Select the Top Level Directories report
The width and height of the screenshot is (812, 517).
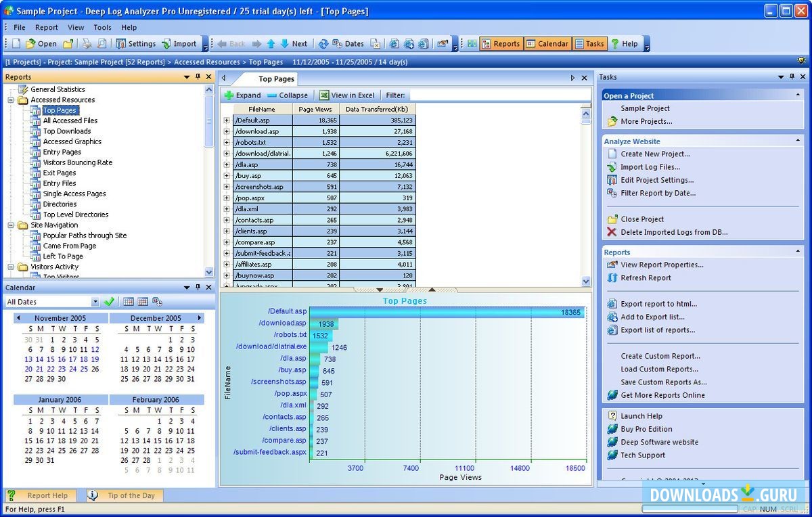pyautogui.click(x=75, y=215)
